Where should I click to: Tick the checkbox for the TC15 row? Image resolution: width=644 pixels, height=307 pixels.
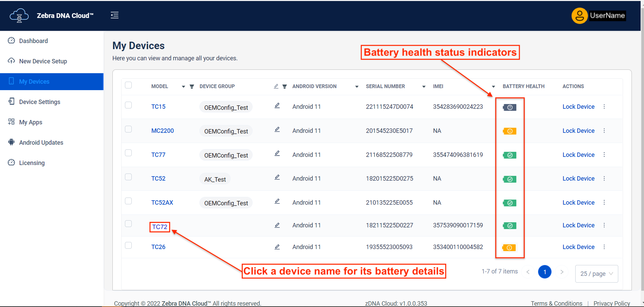[x=128, y=105]
